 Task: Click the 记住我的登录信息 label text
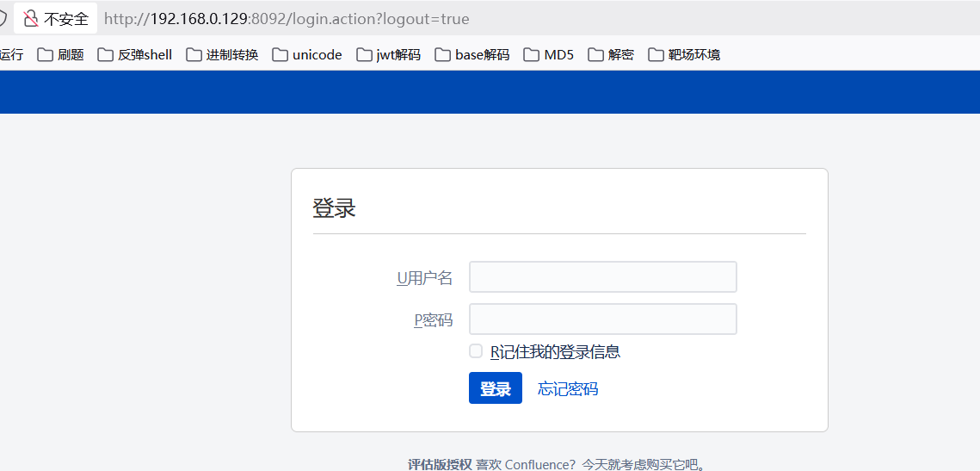(x=555, y=352)
